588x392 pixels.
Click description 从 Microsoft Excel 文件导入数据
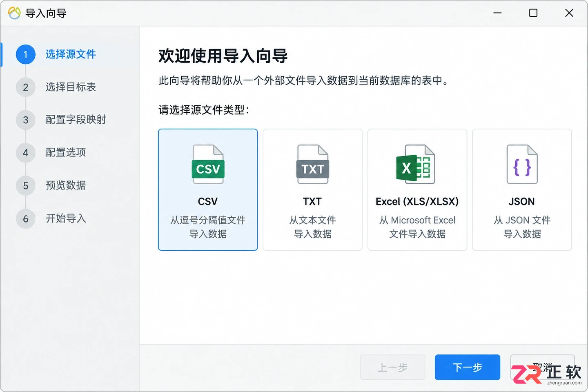(x=417, y=227)
